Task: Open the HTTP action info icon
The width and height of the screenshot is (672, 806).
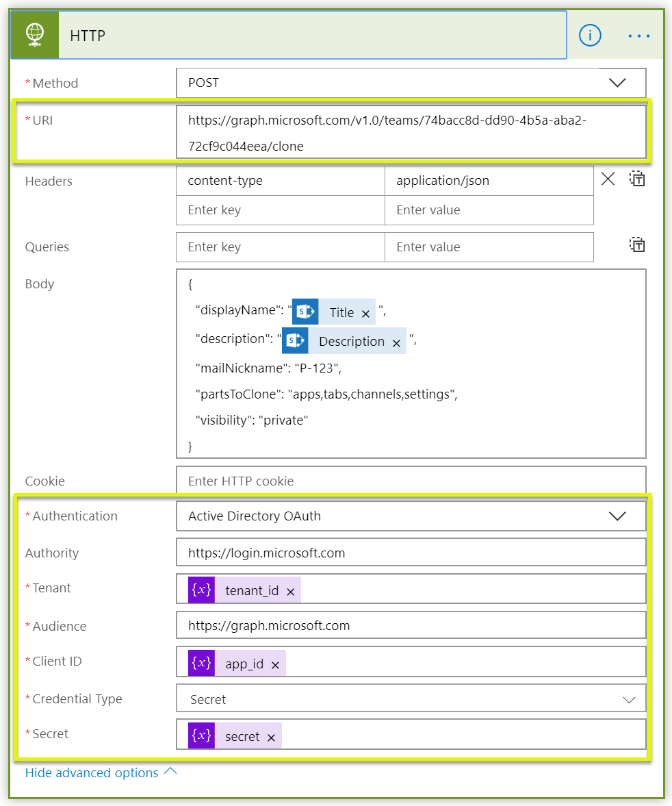Action: (590, 36)
